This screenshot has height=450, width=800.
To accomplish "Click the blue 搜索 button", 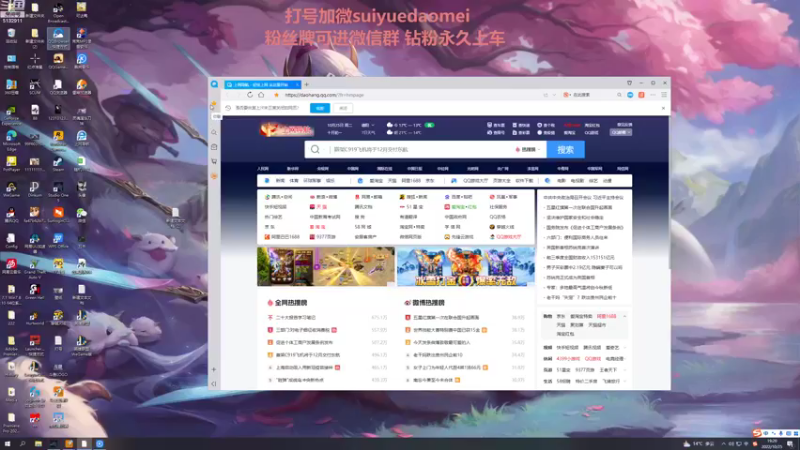I will click(x=565, y=149).
